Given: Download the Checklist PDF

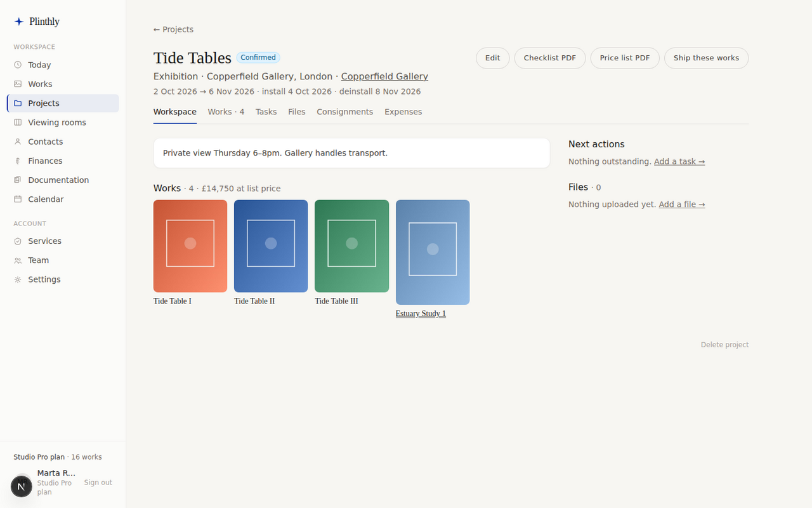Looking at the screenshot, I should 549,58.
